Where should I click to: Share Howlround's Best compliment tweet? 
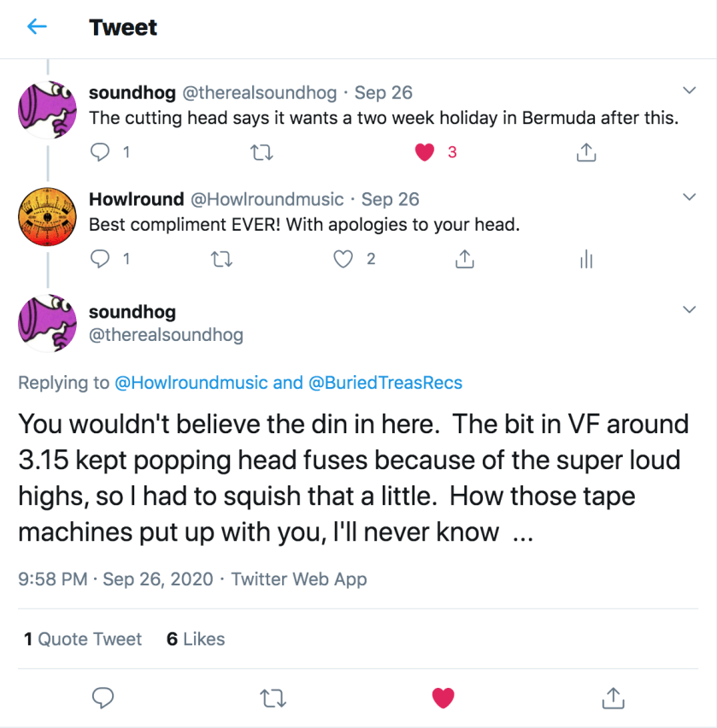(x=465, y=259)
